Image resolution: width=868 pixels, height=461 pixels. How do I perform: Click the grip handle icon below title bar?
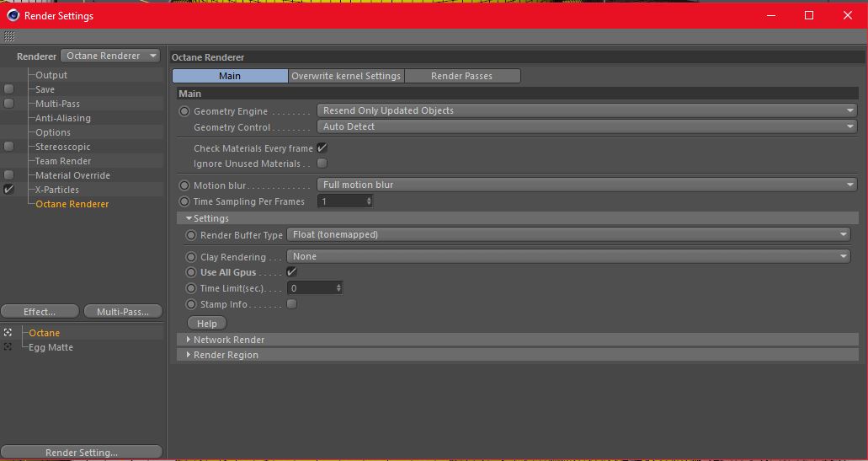tap(9, 36)
